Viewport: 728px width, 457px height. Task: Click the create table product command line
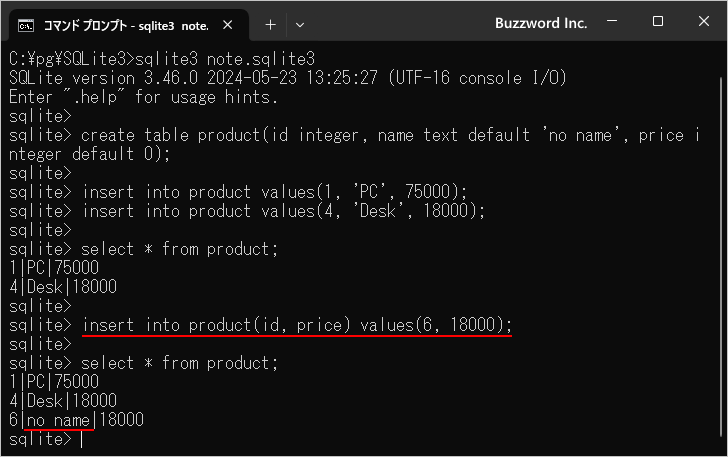[x=354, y=144]
